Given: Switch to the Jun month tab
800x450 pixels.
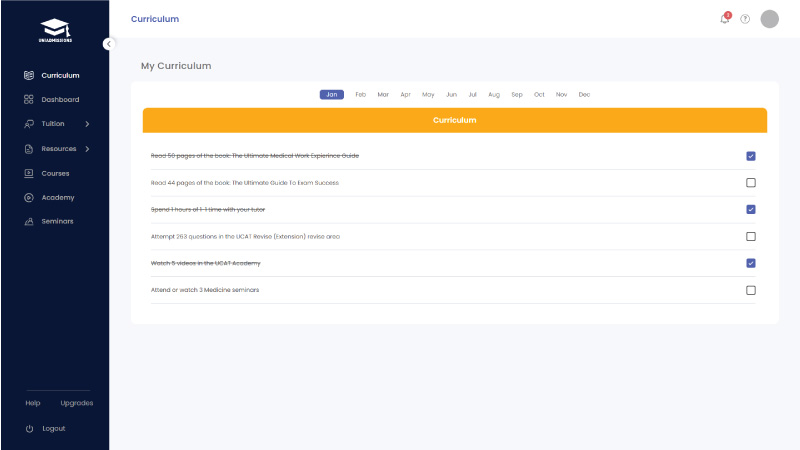Looking at the screenshot, I should point(452,94).
